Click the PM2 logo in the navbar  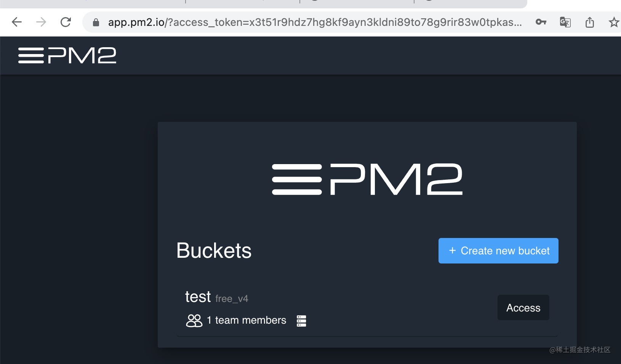tap(67, 55)
